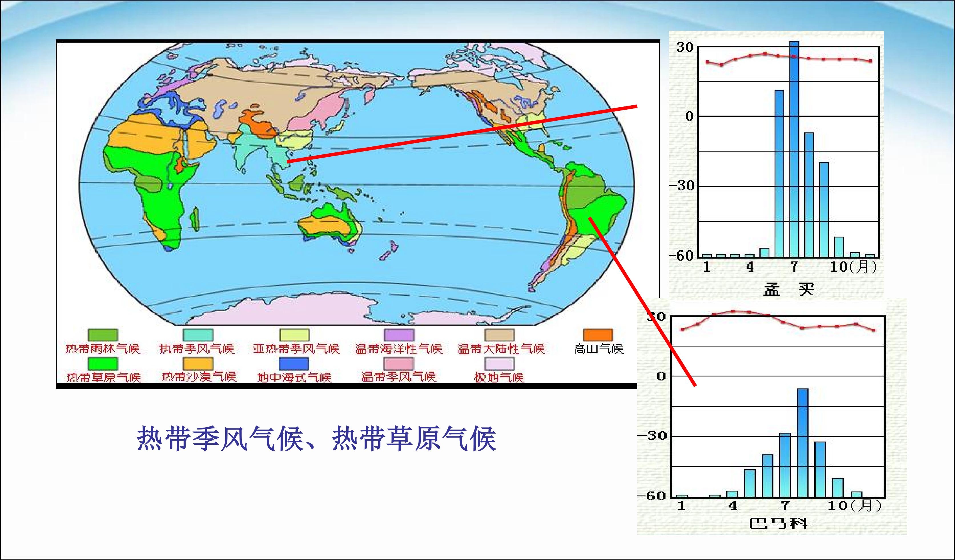The image size is (955, 560).
Task: Select the 高山气候 orange legend swatch
Action: [598, 335]
